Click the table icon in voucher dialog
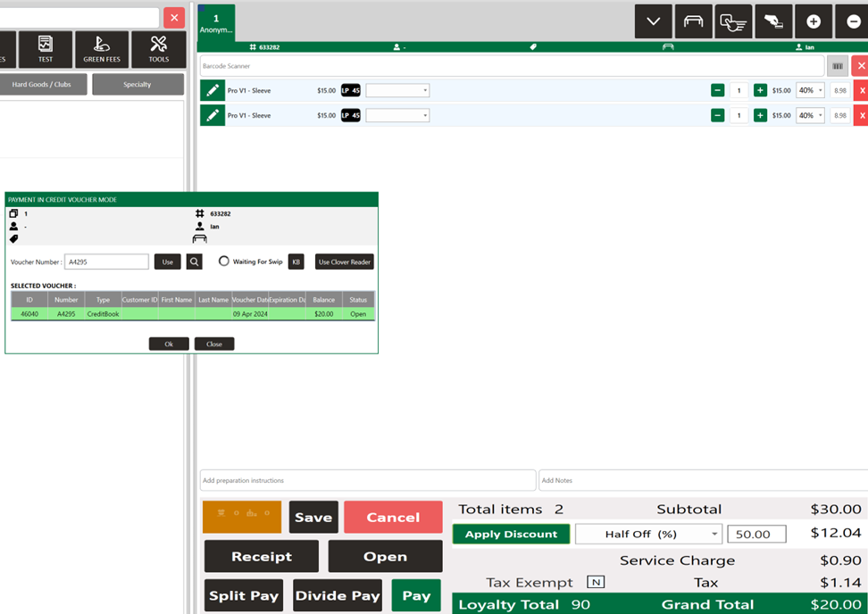 [x=200, y=239]
